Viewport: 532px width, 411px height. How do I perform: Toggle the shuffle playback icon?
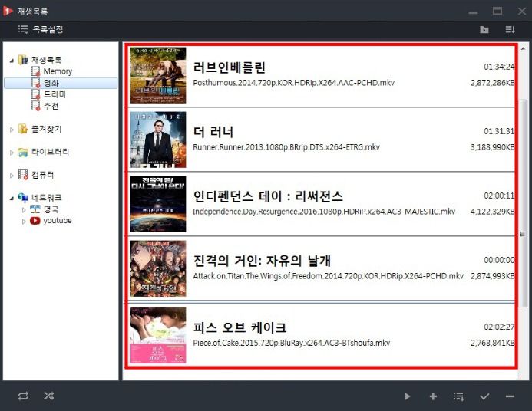pyautogui.click(x=48, y=396)
